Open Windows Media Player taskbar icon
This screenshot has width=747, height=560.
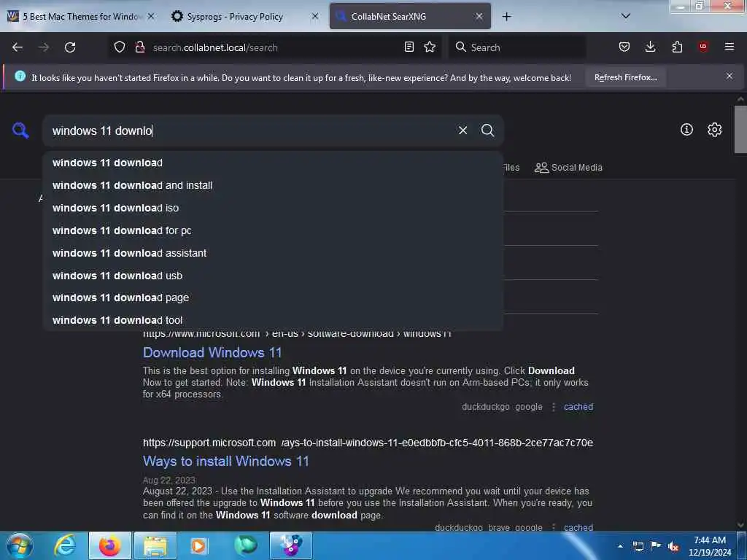click(198, 545)
